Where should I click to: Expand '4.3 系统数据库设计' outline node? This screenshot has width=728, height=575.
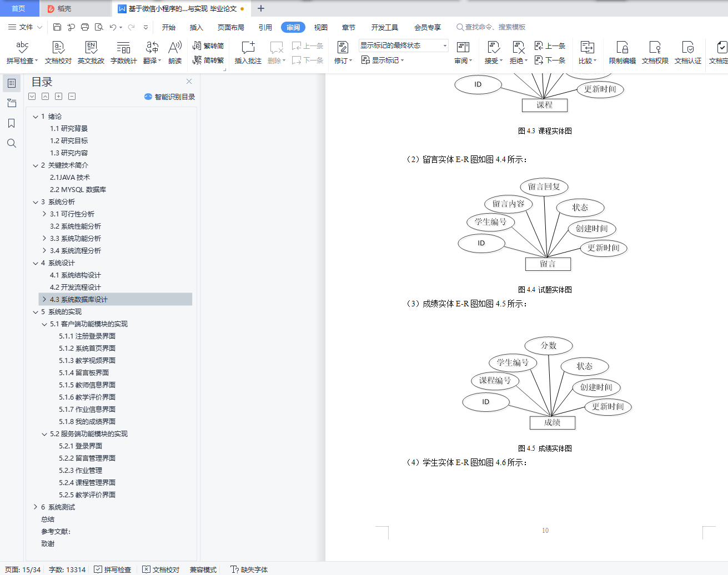(44, 299)
